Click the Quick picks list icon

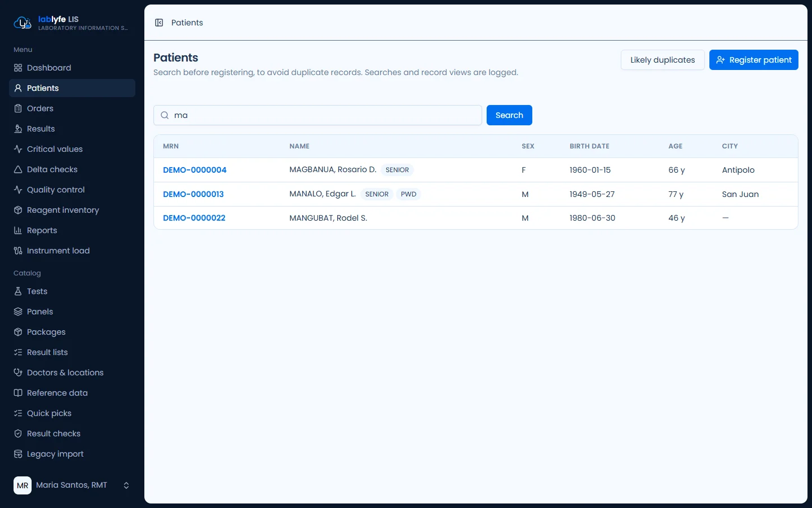(18, 413)
